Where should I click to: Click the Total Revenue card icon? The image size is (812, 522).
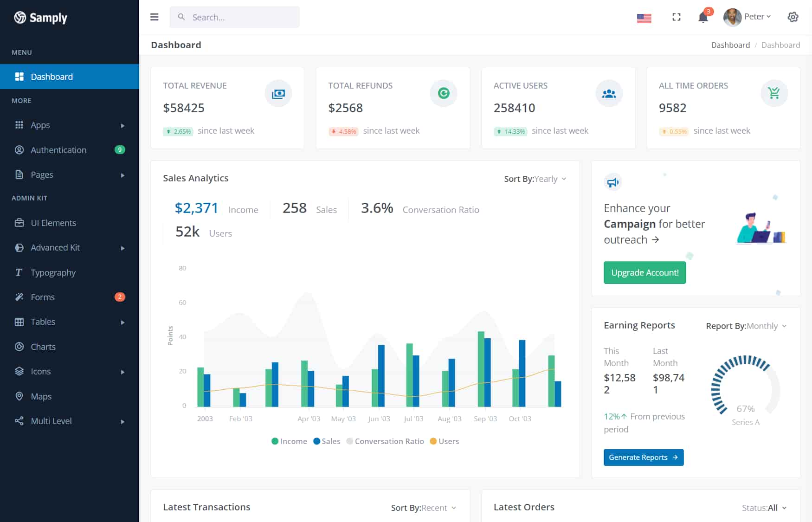tap(278, 93)
